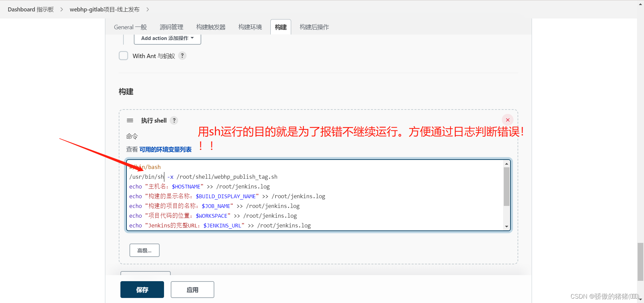The height and width of the screenshot is (303, 644).
Task: Open the 可用的环境变量列表 link
Action: coord(165,149)
